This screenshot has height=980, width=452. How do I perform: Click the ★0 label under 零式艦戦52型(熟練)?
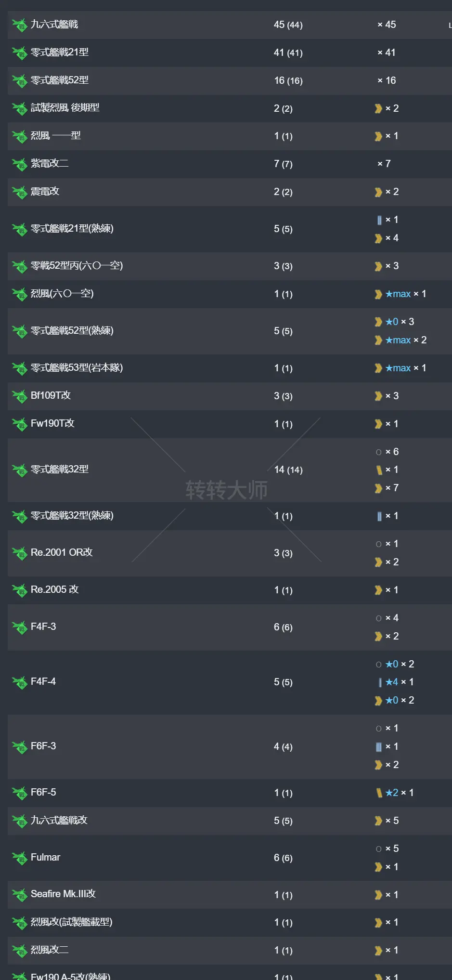click(x=392, y=322)
